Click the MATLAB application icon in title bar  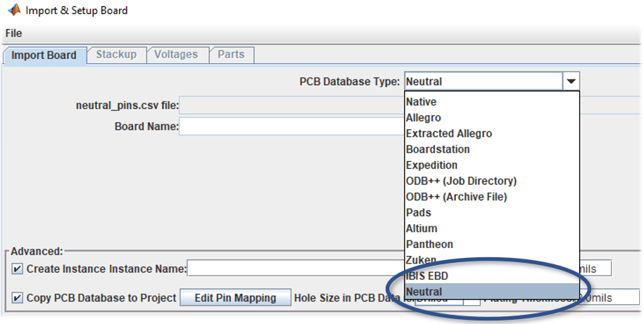(13, 11)
